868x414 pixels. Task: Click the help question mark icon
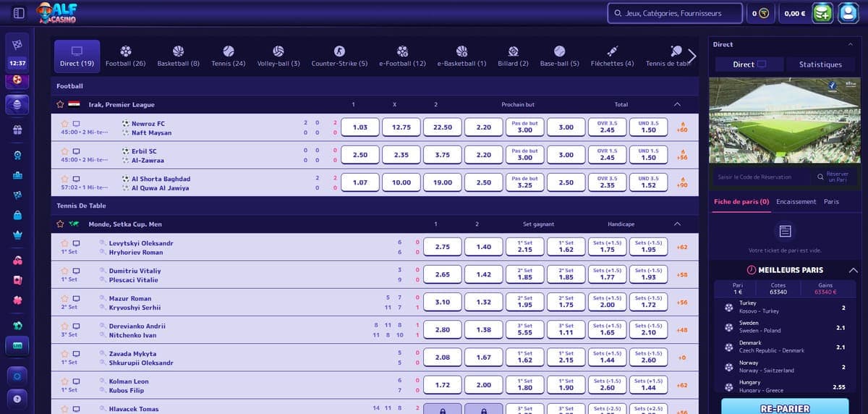click(x=17, y=399)
